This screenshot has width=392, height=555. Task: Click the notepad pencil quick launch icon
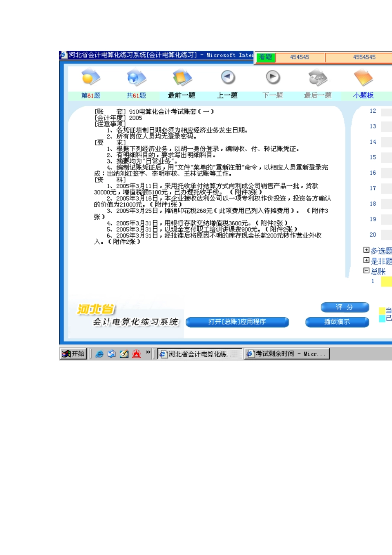(x=124, y=354)
